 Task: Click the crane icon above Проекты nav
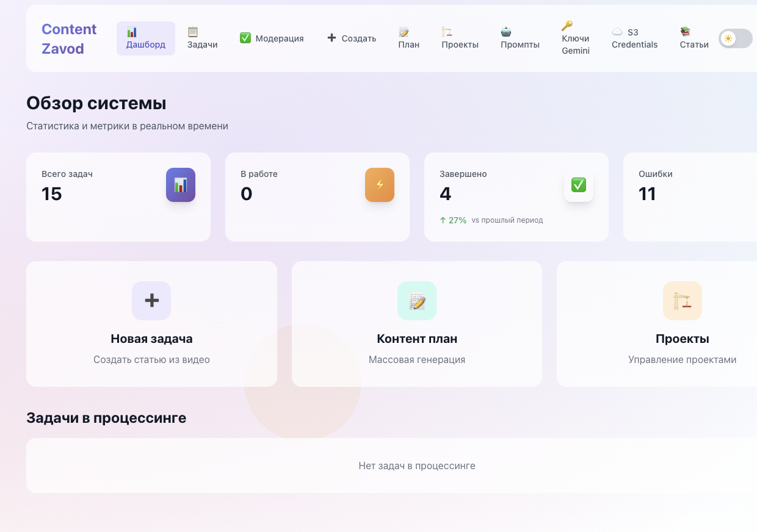(447, 32)
